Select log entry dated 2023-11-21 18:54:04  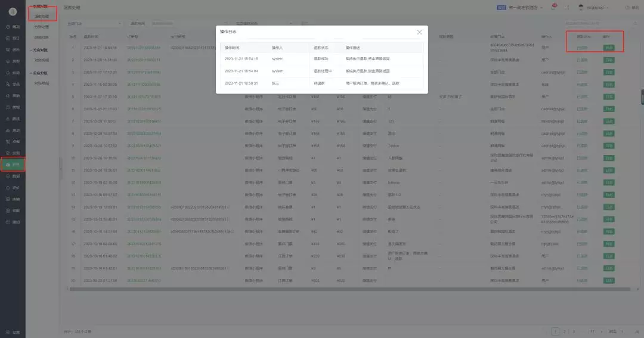point(321,71)
